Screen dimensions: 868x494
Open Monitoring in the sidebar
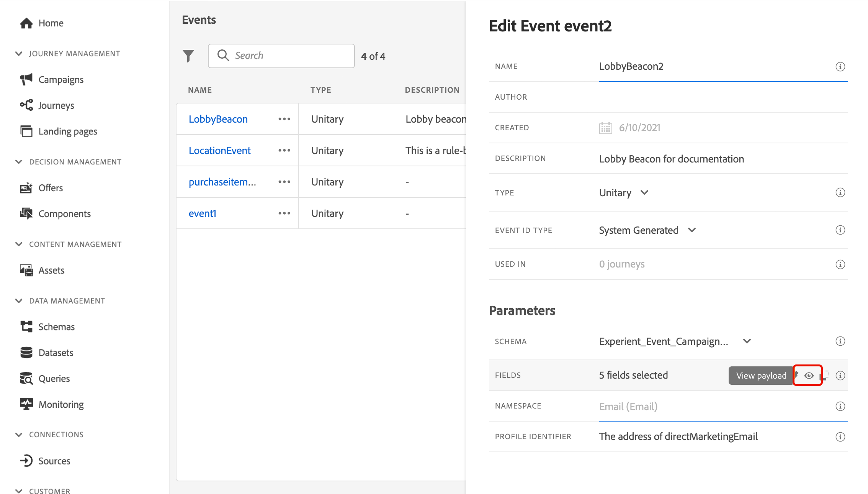(61, 404)
